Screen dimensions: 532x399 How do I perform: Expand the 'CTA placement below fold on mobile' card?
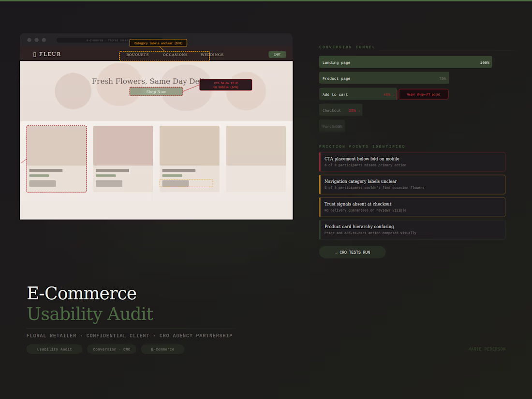pos(412,162)
